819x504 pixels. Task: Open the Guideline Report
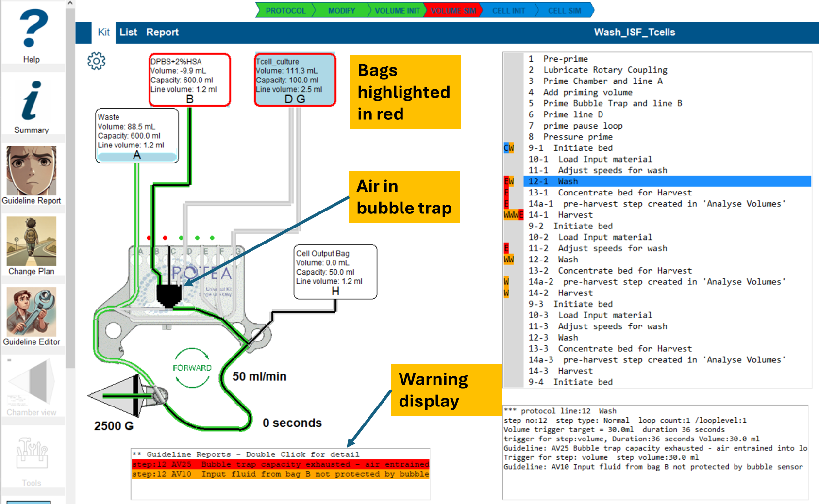[32, 171]
